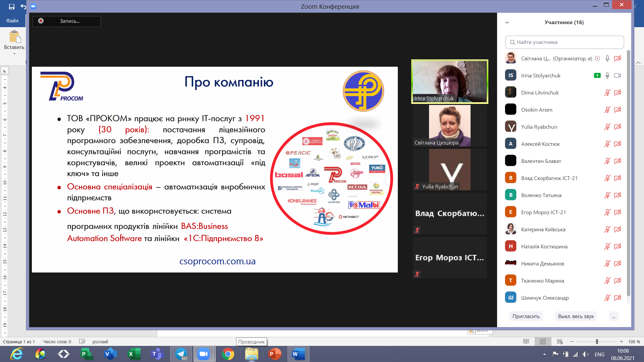Switch to Web Layout view icon
The height and width of the screenshot is (362, 644).
click(x=560, y=342)
